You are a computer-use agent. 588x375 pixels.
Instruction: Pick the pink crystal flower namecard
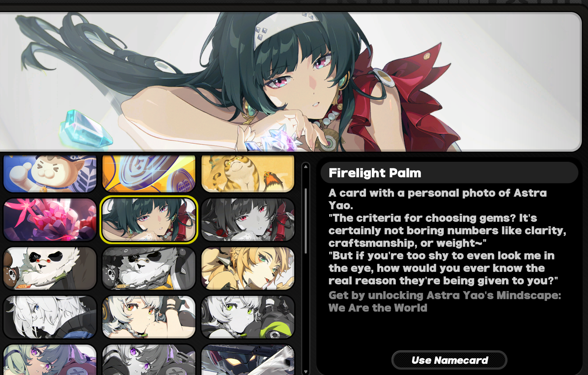click(x=50, y=219)
